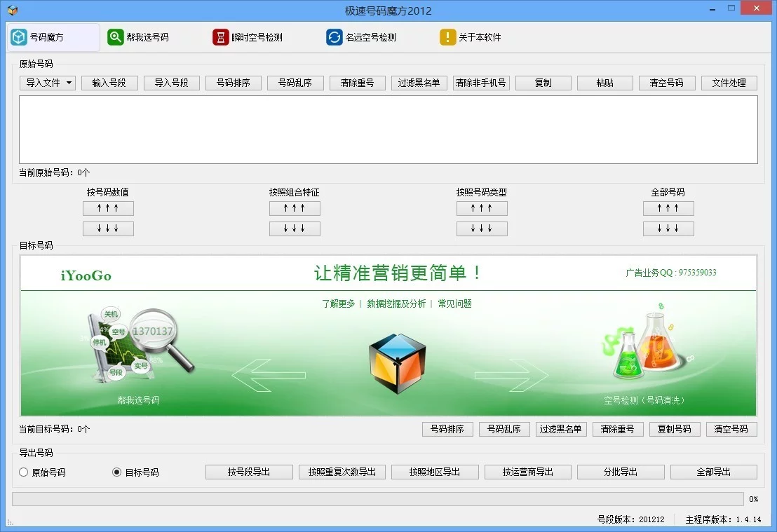Shuffle target numbers with 号码乱序
777x532 pixels.
504,429
